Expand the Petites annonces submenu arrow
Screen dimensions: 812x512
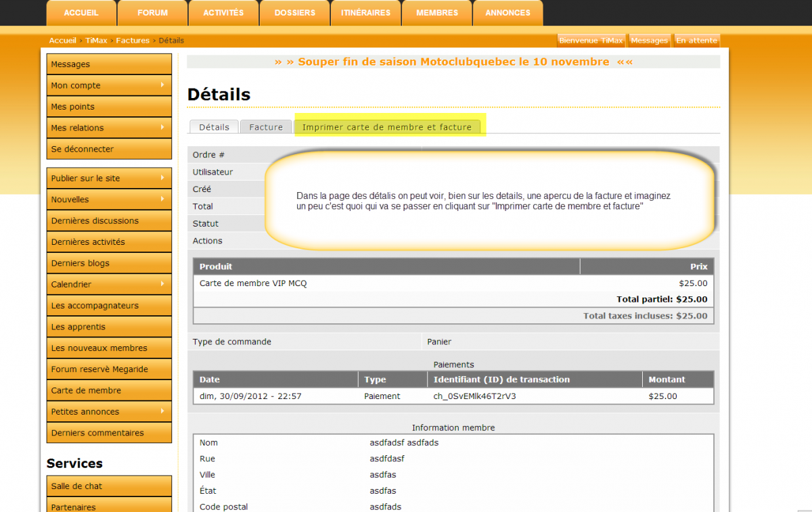point(162,411)
